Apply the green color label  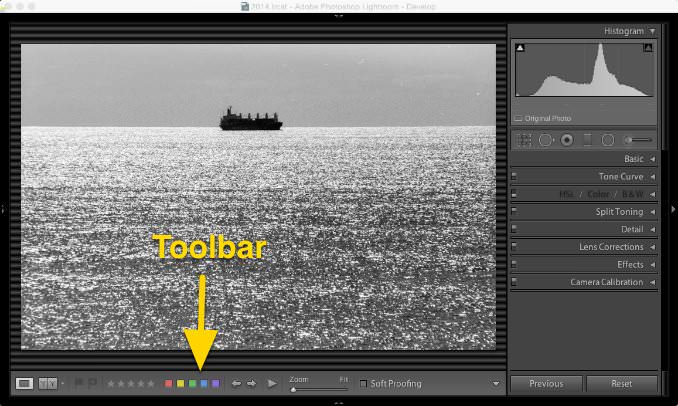click(x=192, y=384)
